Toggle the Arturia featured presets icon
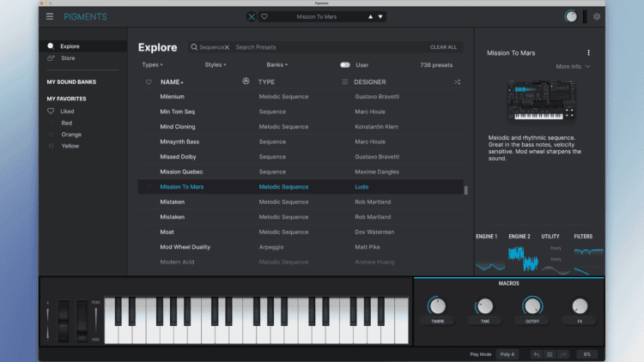Viewport: 644px width, 362px height. pyautogui.click(x=246, y=81)
